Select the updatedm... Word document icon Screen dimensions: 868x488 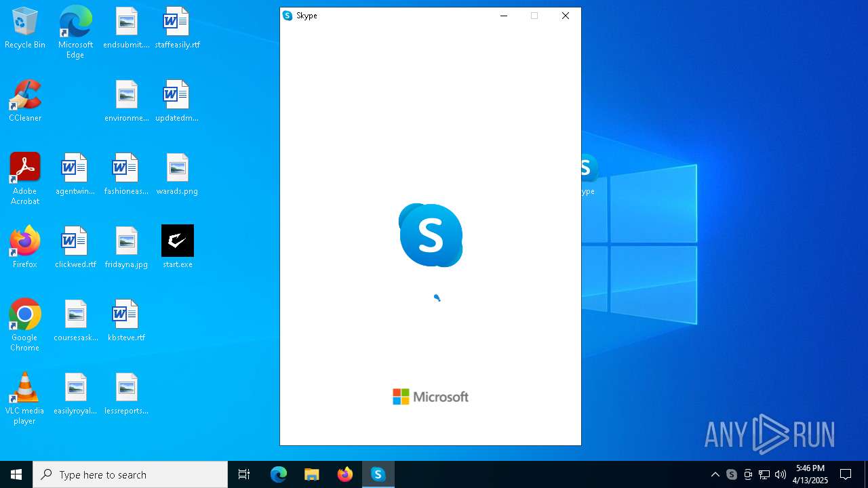tap(177, 102)
